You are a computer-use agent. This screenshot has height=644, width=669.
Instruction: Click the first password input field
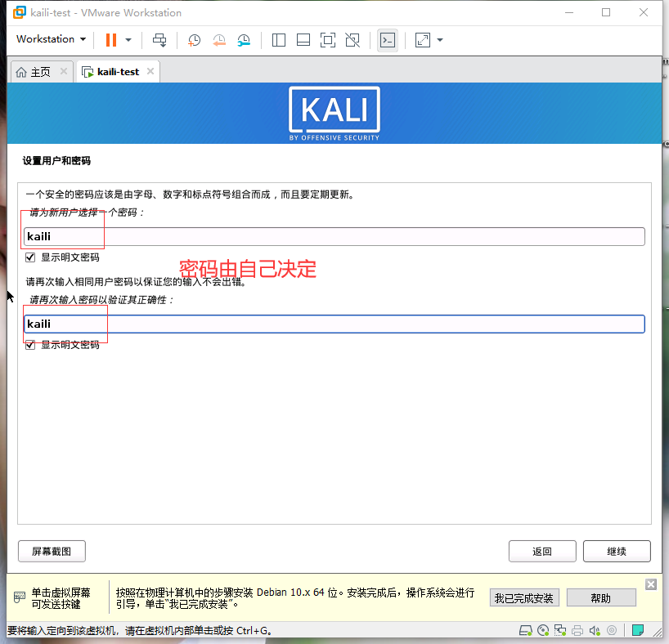pos(334,236)
